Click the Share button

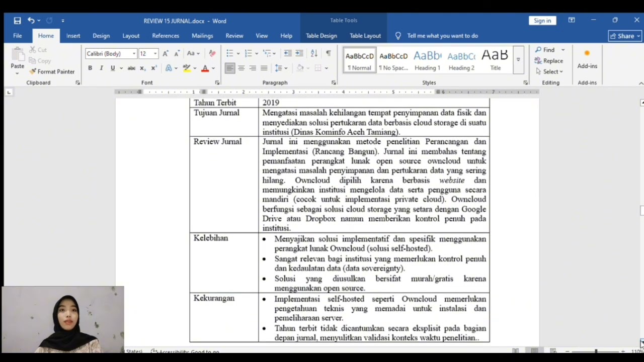tap(625, 36)
